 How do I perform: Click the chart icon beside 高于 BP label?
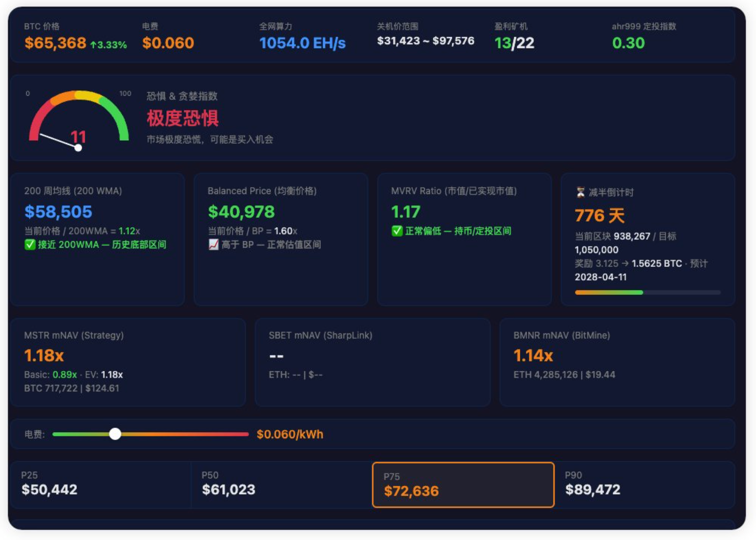coord(213,245)
